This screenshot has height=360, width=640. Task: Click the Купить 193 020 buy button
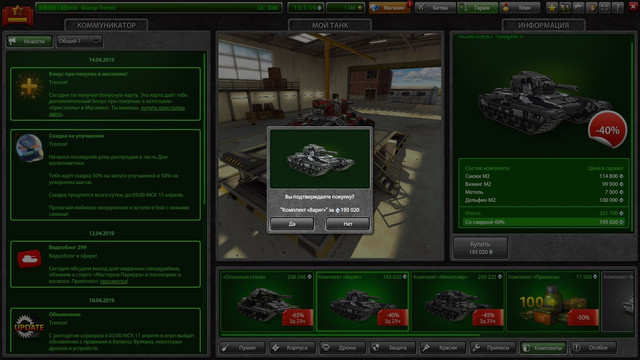click(x=480, y=248)
